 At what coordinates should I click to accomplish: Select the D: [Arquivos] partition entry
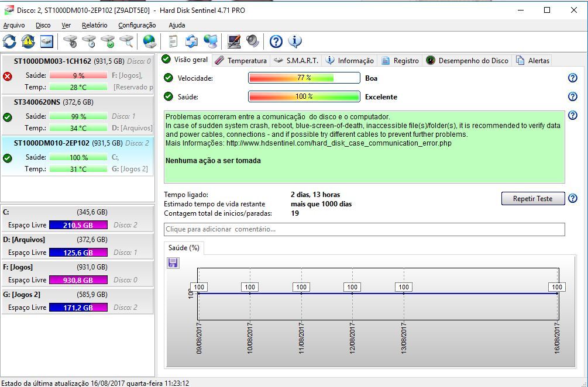78,246
